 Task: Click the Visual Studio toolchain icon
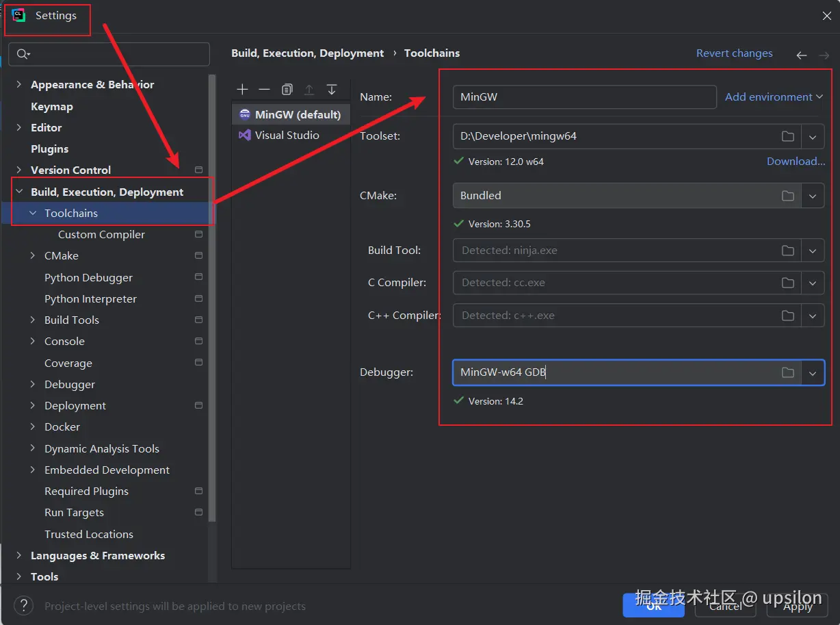(x=244, y=135)
